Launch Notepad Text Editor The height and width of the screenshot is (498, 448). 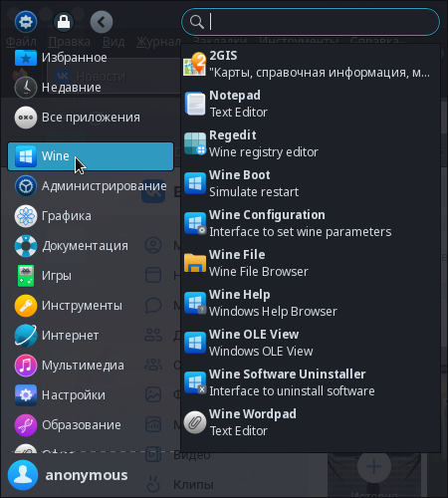click(x=311, y=104)
